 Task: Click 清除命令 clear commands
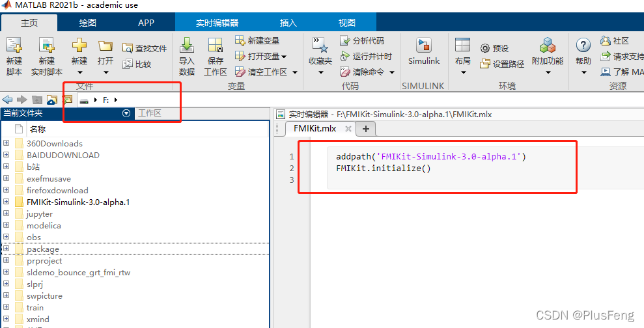coord(363,72)
